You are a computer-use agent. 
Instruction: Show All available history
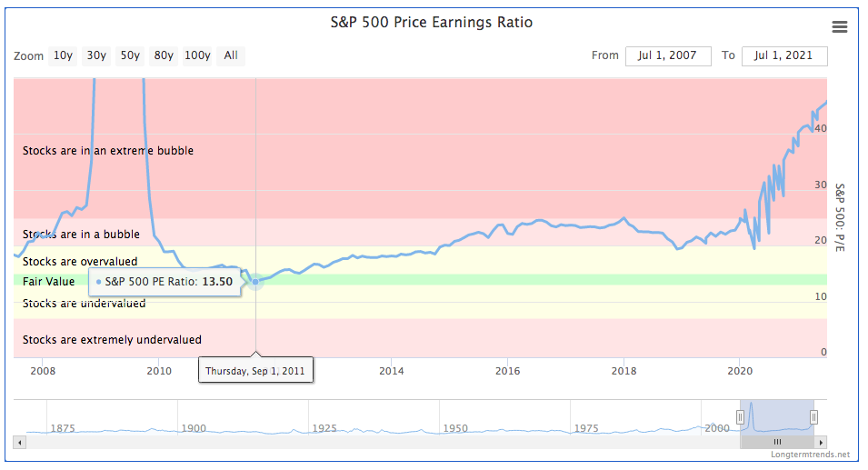click(231, 56)
